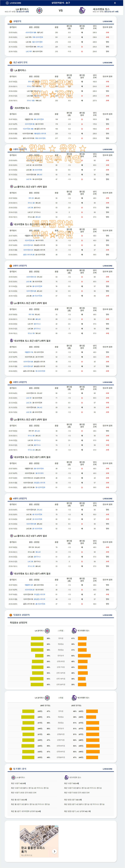The height and width of the screenshot is (868, 125).
Task: Click the basketball icon beside 2쿼터 상대전적
Action: click(x=11, y=266)
